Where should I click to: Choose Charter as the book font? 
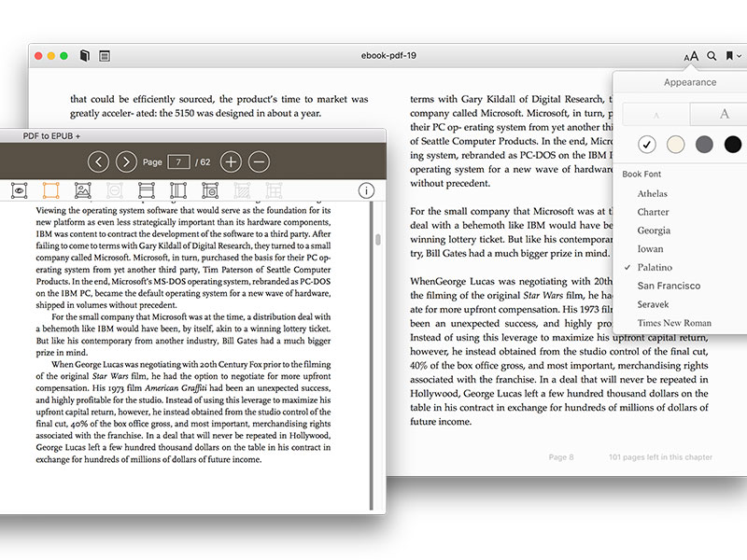(653, 212)
